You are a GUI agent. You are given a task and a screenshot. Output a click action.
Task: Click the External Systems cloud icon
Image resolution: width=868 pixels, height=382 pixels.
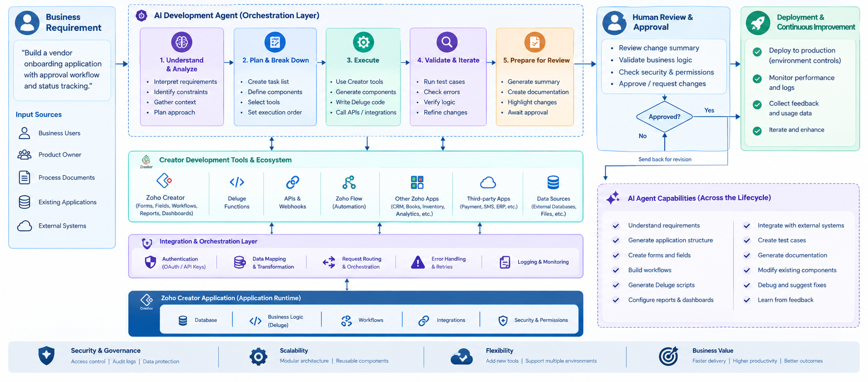24,226
